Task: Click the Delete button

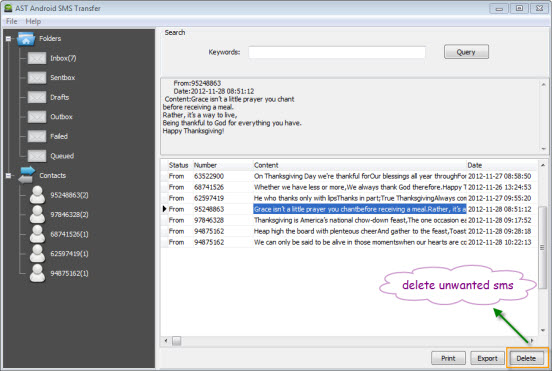Action: [526, 358]
